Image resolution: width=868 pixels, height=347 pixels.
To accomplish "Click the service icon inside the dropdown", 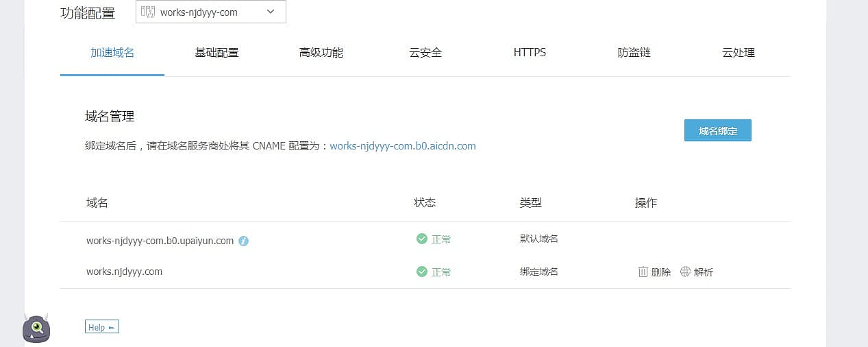I will coord(147,12).
